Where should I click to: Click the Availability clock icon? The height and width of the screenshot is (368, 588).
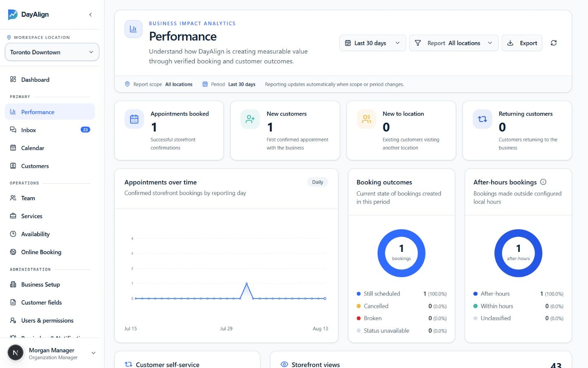click(13, 234)
